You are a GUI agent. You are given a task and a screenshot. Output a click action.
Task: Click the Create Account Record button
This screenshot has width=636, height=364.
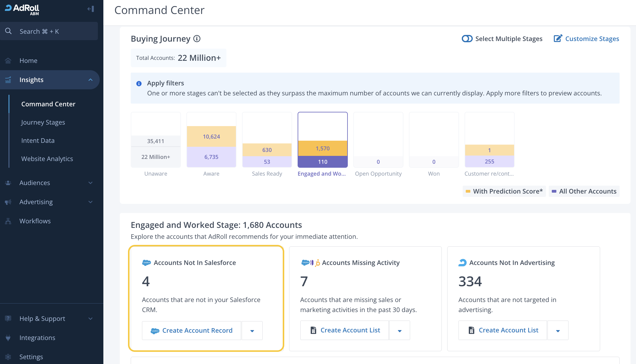coord(192,331)
